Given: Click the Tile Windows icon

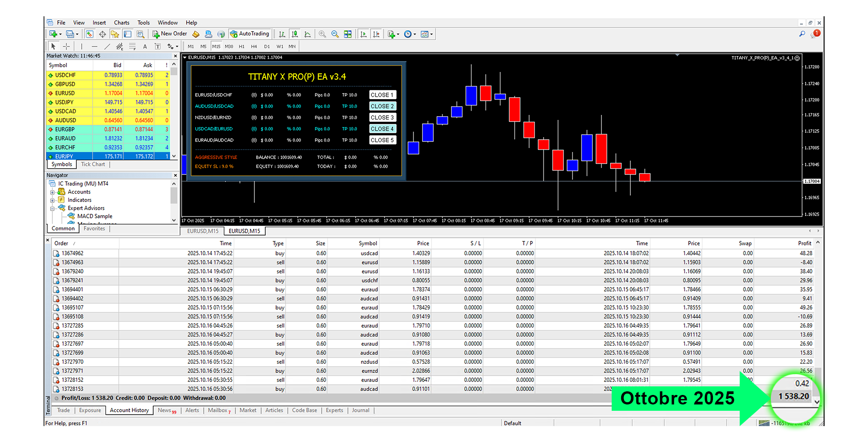Looking at the screenshot, I should tap(348, 34).
